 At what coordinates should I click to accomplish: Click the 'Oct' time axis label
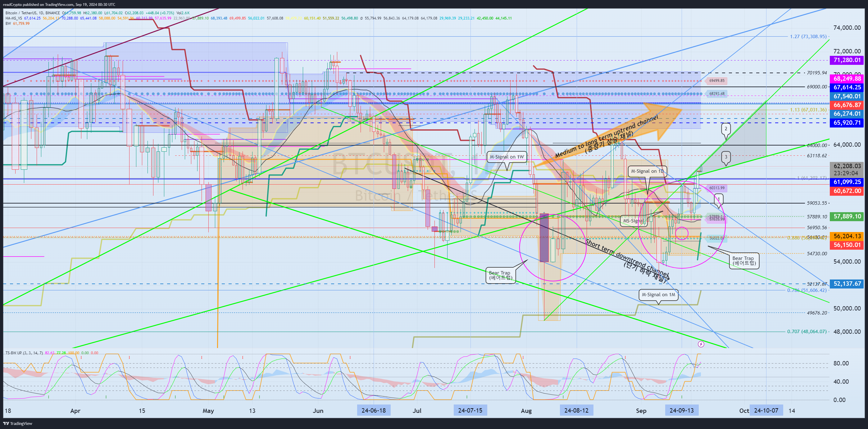pyautogui.click(x=744, y=410)
